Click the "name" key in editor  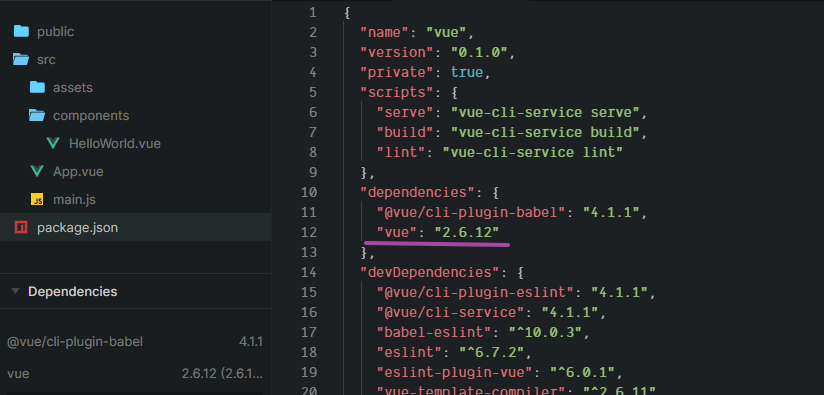click(384, 33)
